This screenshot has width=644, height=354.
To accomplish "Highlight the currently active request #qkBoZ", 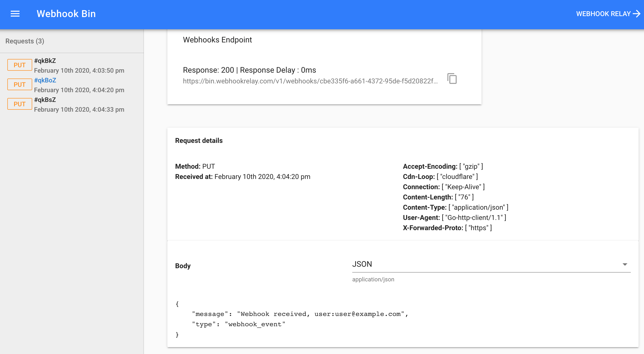I will (45, 80).
